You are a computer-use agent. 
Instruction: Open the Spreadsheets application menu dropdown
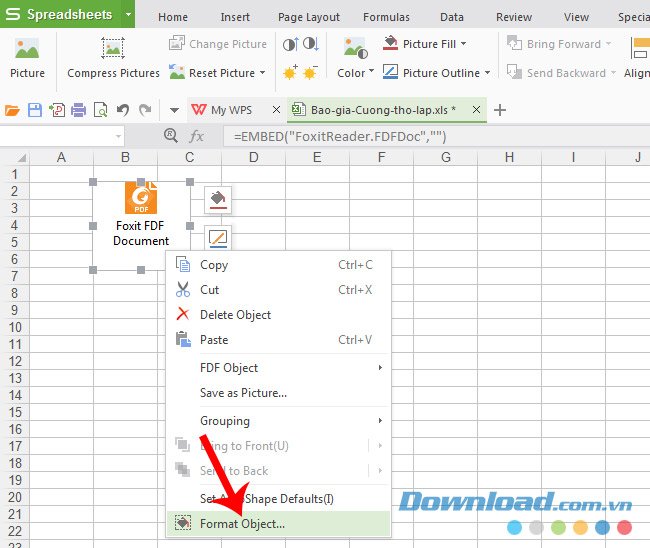[129, 15]
